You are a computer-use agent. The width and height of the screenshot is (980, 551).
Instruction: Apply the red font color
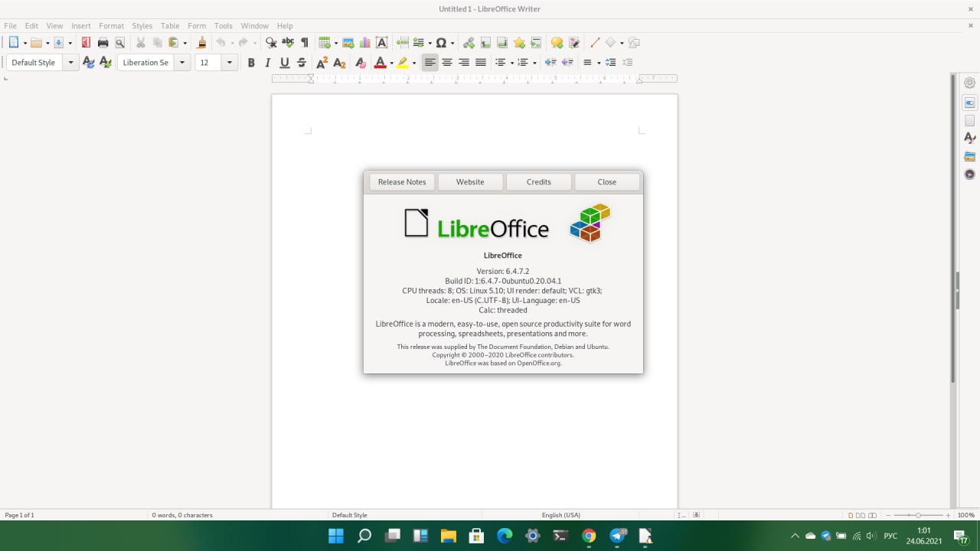click(380, 63)
